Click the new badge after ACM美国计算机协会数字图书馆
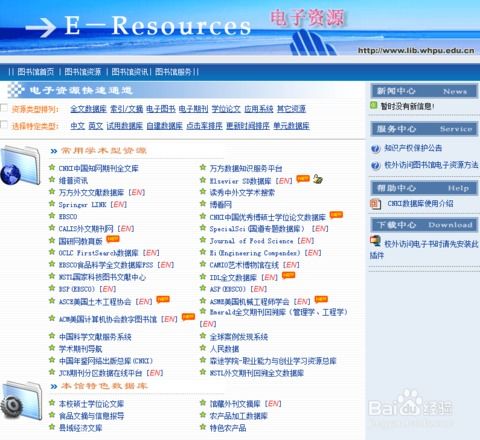This screenshot has width=480, height=440. pyautogui.click(x=188, y=317)
